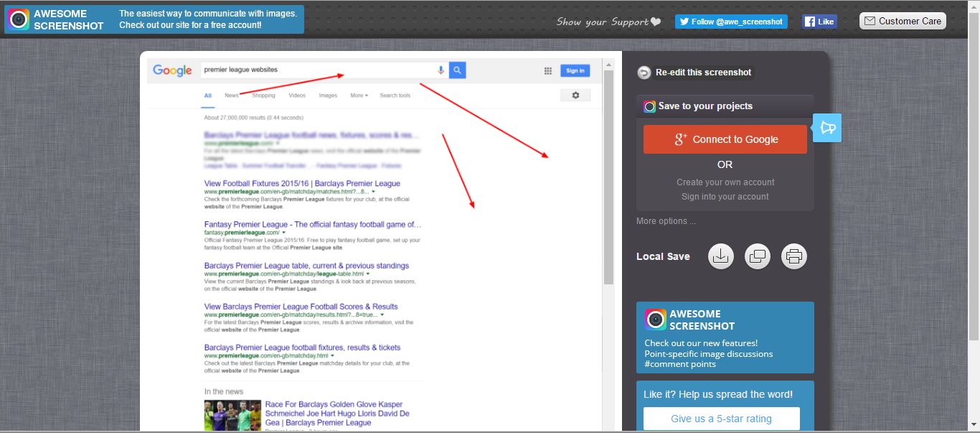Viewport: 980px width, 433px height.
Task: Click Connect to Google button
Action: click(725, 139)
